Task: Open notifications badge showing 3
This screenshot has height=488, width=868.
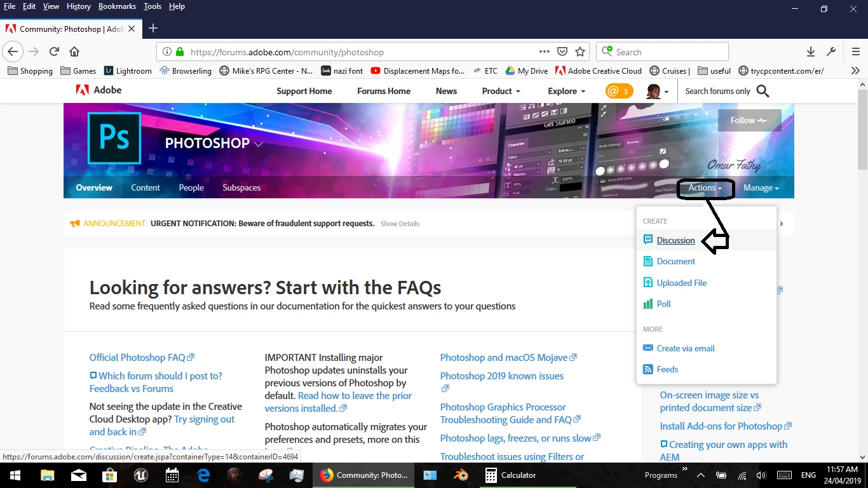Action: pyautogui.click(x=619, y=91)
